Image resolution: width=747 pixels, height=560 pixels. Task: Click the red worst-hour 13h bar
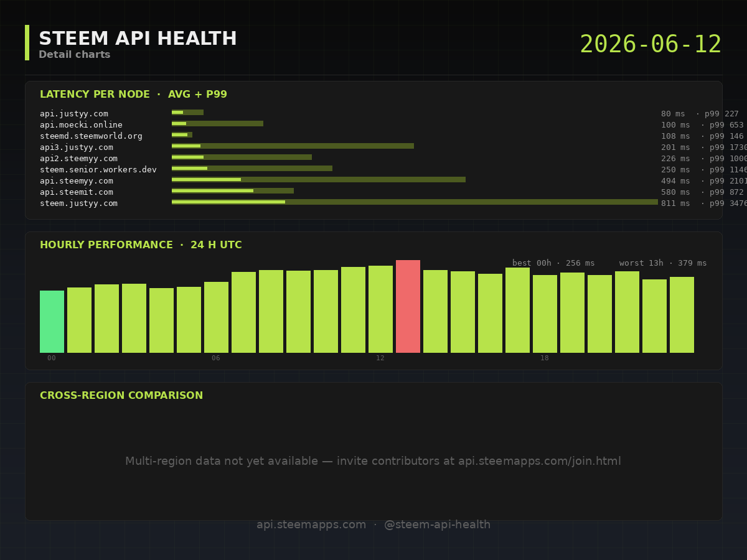pyautogui.click(x=408, y=306)
